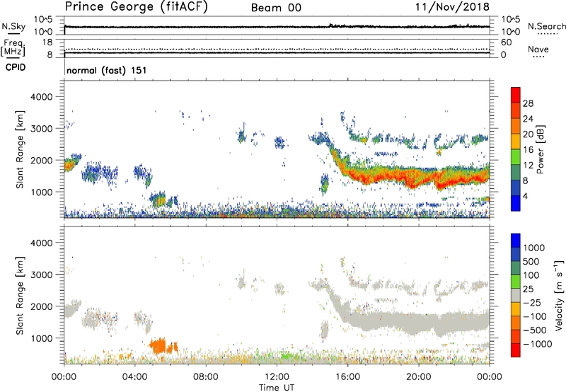This screenshot has height=392, width=566.
Task: Click the plot title 'Prince George (fitACF)'
Action: [137, 6]
